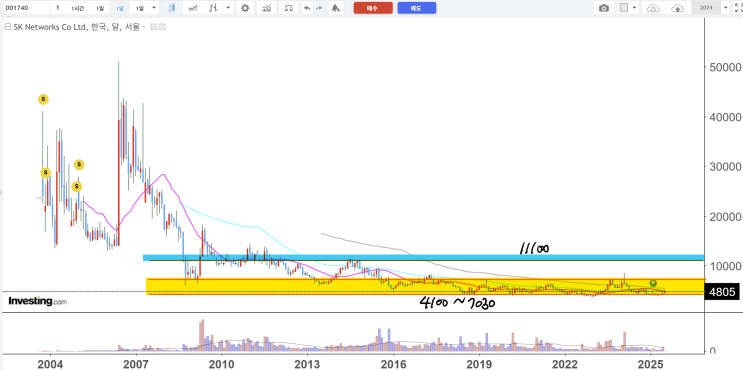Select the highlighted monthly 1달 interval
This screenshot has height=370, width=743.
click(119, 8)
